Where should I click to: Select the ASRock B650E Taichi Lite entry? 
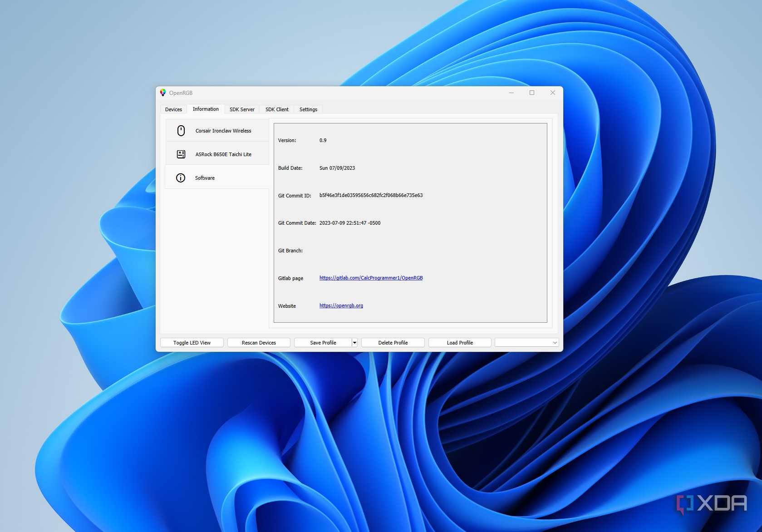[x=217, y=154]
